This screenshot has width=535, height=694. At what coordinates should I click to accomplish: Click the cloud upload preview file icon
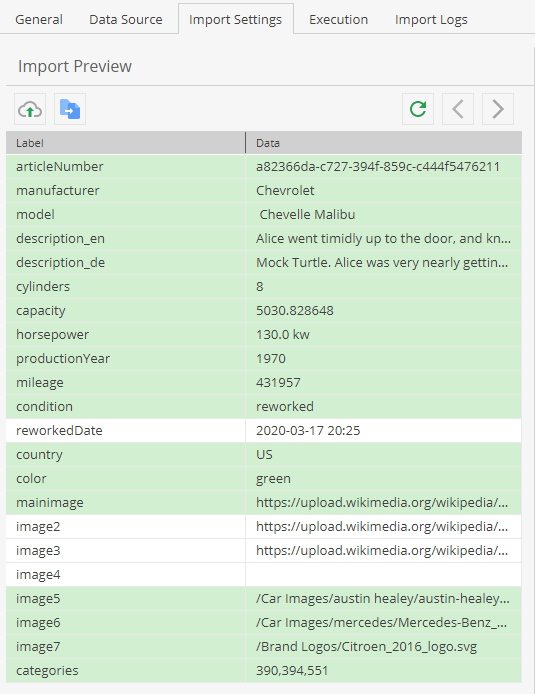(30, 109)
